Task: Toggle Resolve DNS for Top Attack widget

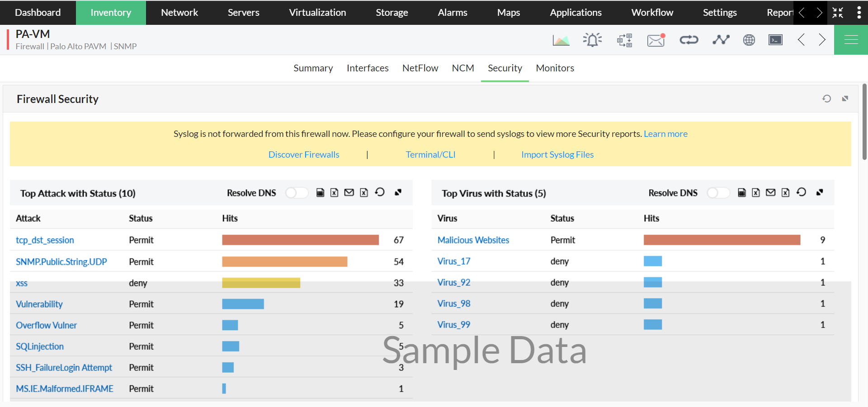Action: coord(297,193)
